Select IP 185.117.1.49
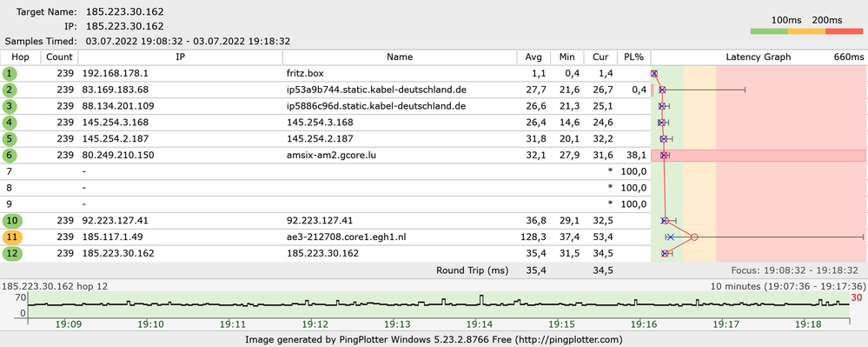Screen dimensions: 868x347 tap(112, 237)
